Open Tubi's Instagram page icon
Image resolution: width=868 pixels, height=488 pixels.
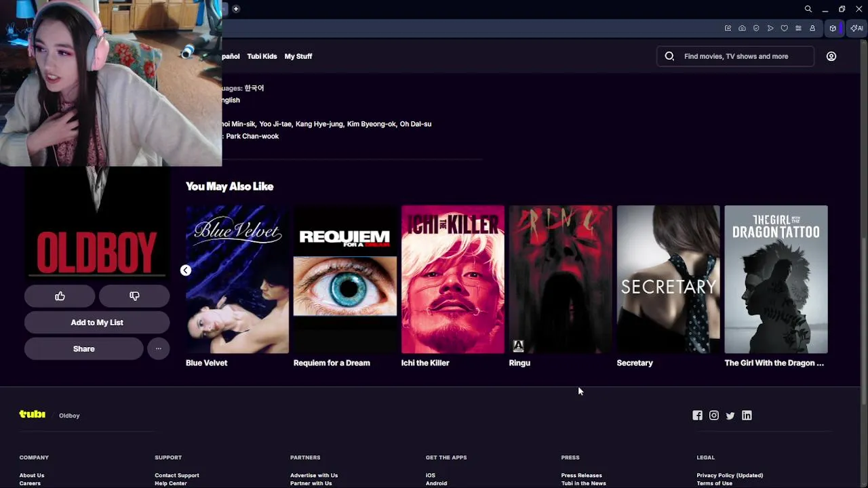point(713,415)
